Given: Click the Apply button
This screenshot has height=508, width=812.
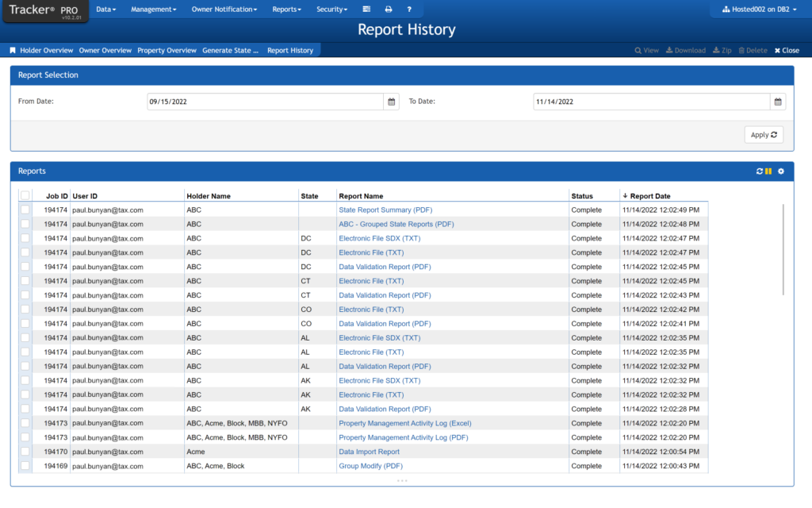Looking at the screenshot, I should [762, 134].
